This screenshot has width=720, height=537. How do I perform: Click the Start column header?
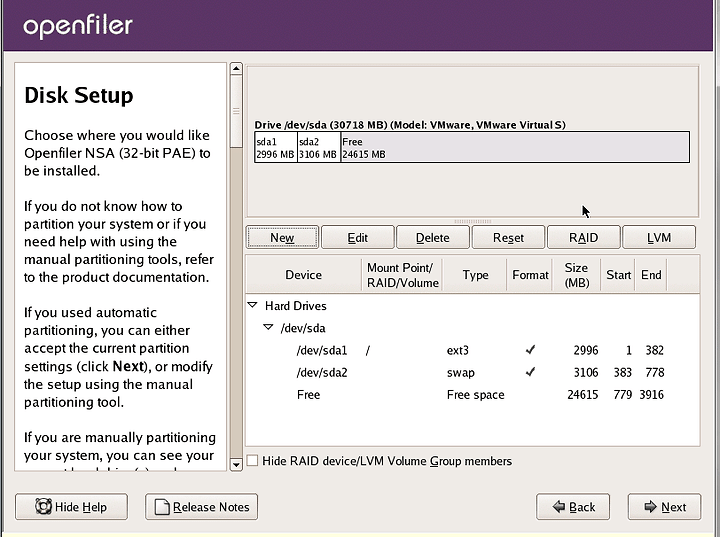tap(618, 275)
